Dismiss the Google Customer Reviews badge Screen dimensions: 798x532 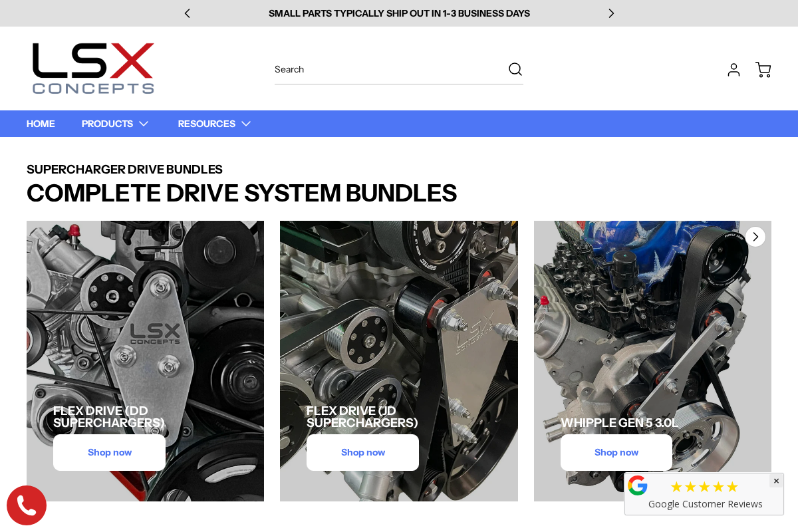776,481
